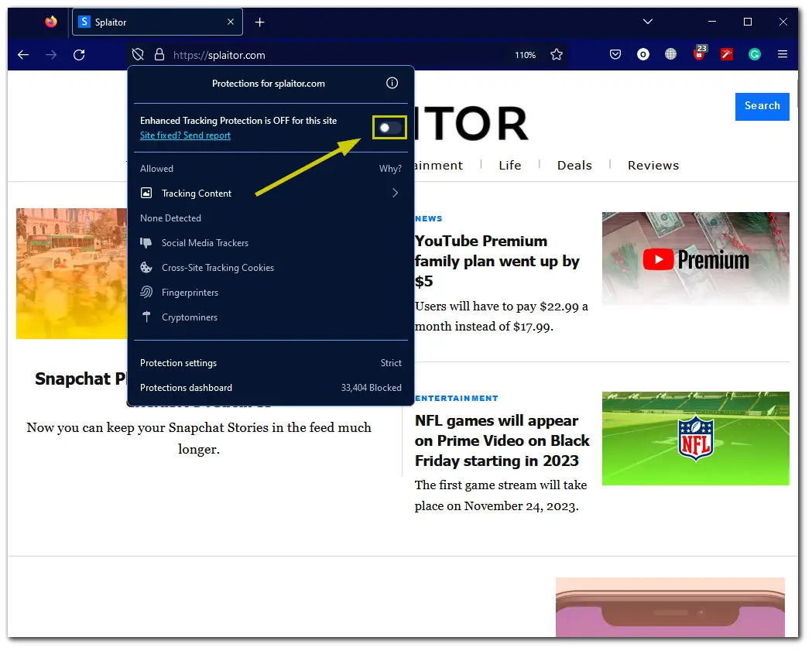Click the November 24, 2023 summary text

point(501,495)
